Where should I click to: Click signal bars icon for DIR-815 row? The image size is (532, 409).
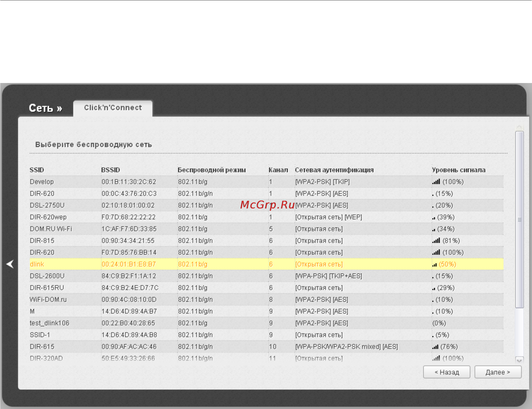[436, 240]
